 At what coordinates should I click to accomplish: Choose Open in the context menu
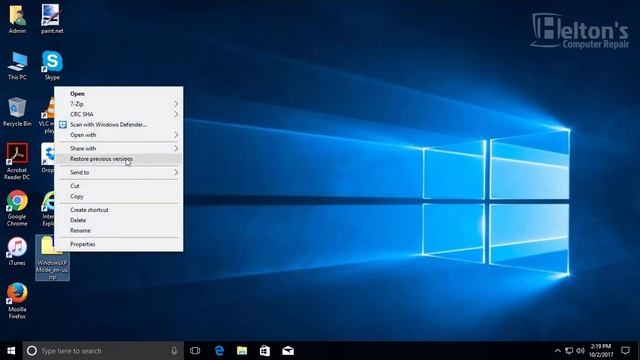pos(119,93)
